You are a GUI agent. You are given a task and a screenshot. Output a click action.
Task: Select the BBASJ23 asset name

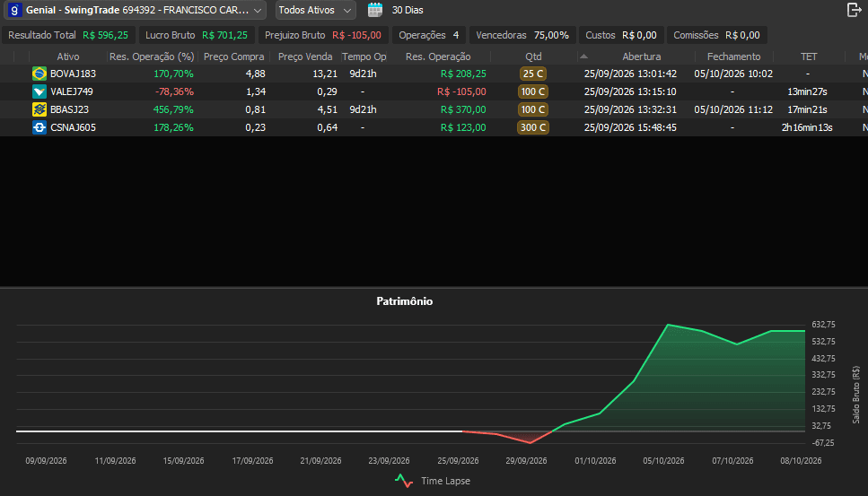coord(69,109)
